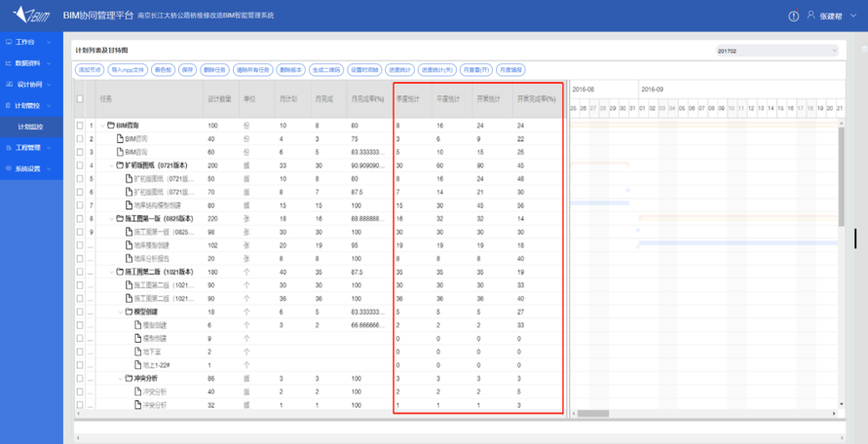Viewport: 868px width, 444px height.
Task: Click the document icon next to 计划管控
Action: (x=9, y=105)
